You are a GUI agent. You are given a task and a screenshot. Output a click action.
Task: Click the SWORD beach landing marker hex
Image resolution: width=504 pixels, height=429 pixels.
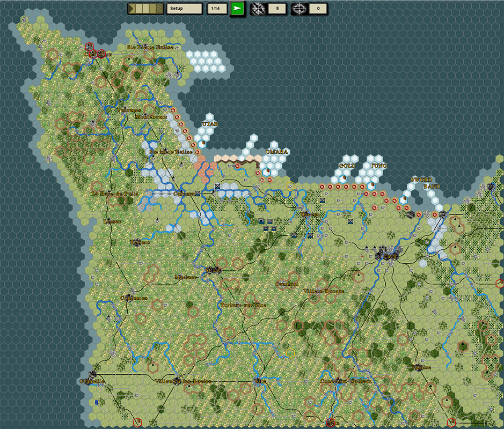point(403,201)
